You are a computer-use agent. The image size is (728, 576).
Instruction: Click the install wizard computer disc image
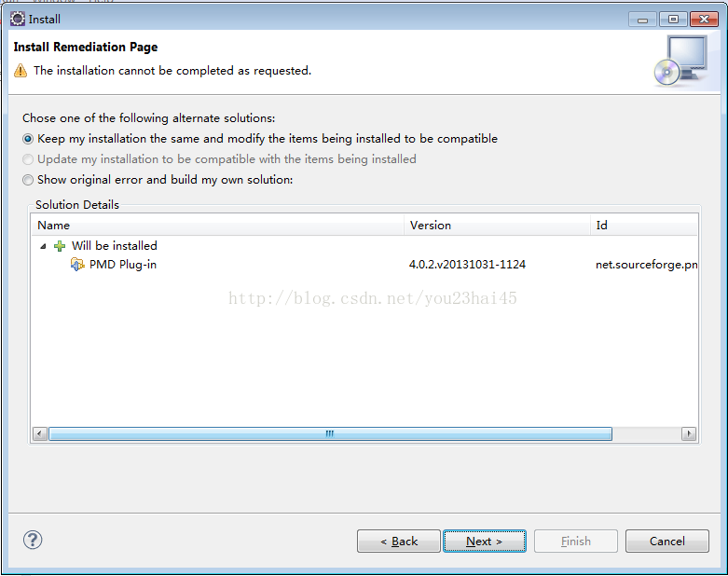pos(680,62)
